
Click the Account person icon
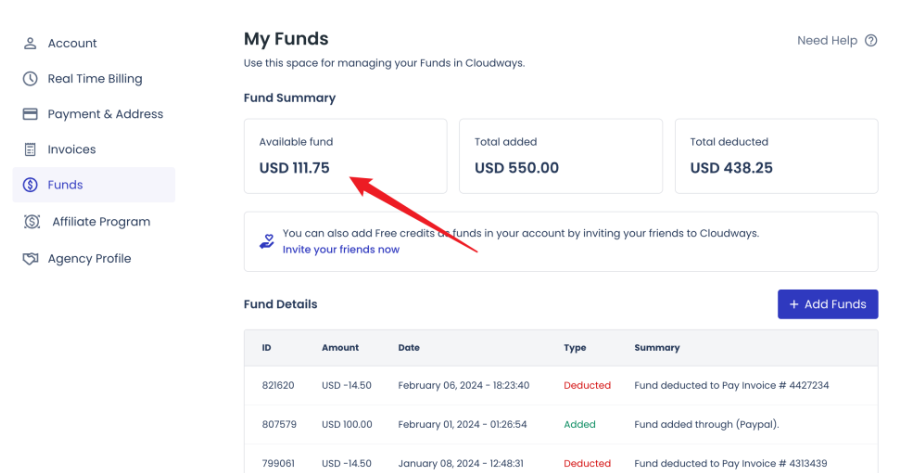pos(30,44)
